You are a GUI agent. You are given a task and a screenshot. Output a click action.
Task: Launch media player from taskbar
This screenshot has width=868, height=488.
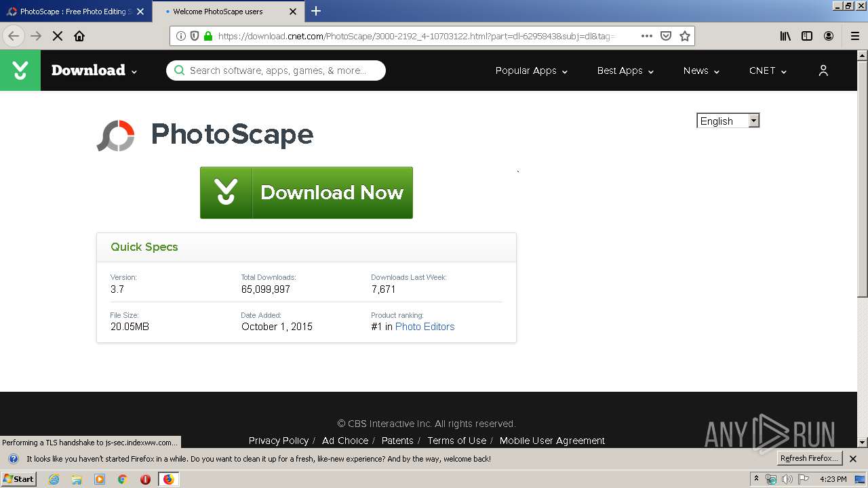pos(100,479)
